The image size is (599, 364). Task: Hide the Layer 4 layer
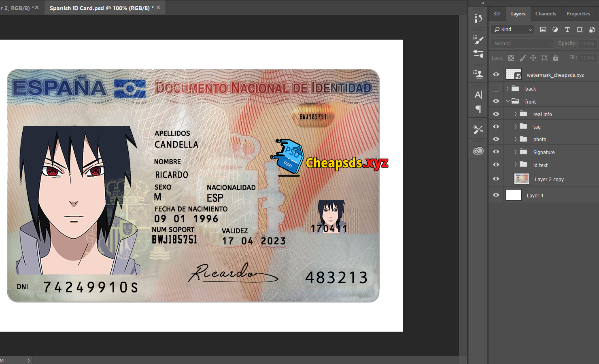(x=496, y=195)
